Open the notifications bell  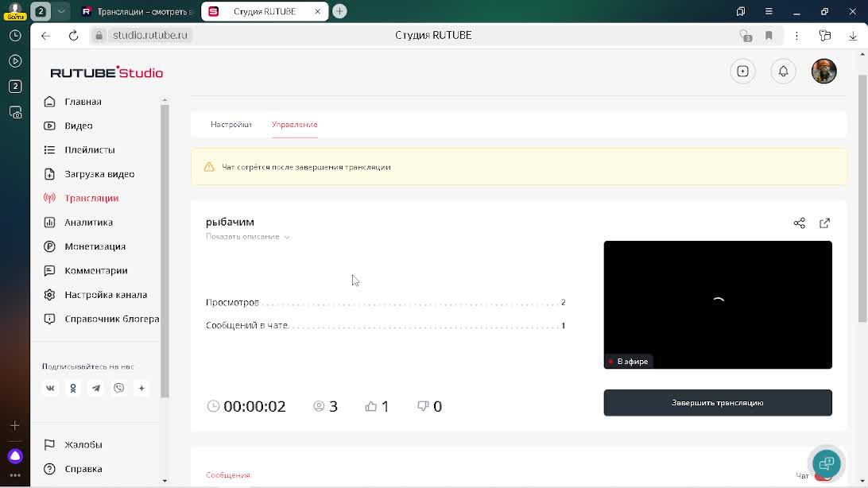point(783,72)
